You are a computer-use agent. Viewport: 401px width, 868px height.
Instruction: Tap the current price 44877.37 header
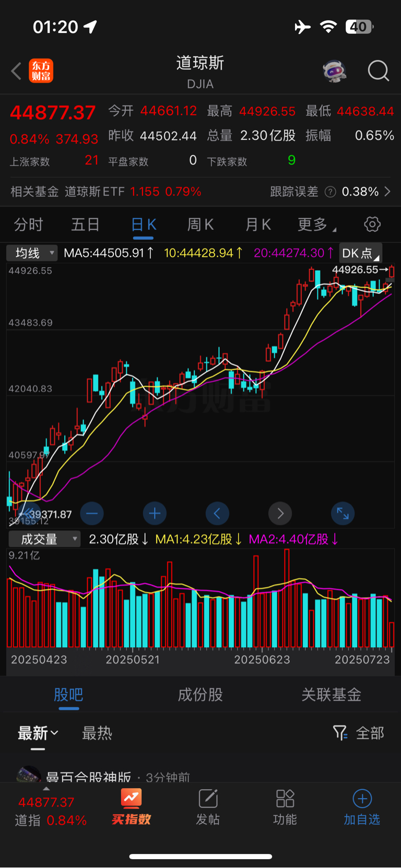53,113
